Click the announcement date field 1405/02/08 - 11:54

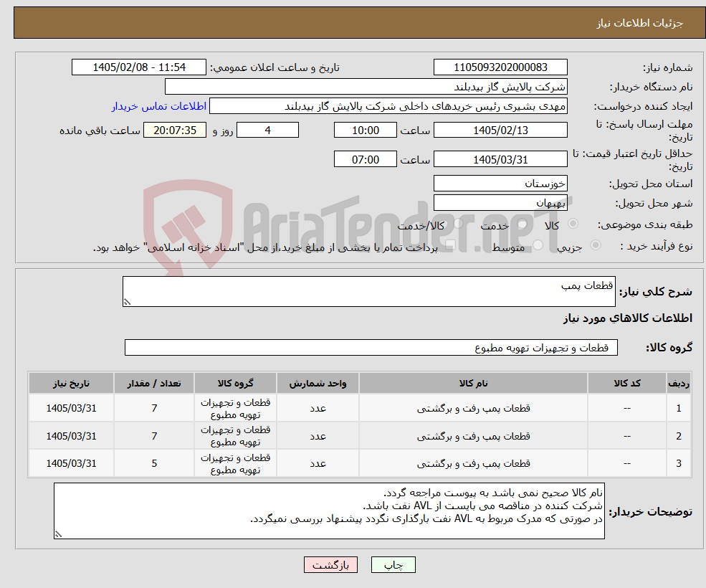pyautogui.click(x=139, y=67)
